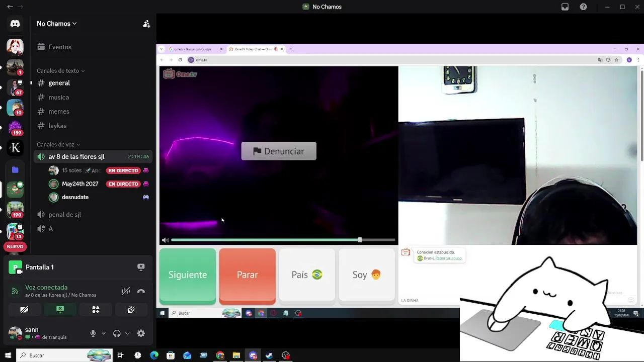Open server icon with 159 badge

coord(15,128)
